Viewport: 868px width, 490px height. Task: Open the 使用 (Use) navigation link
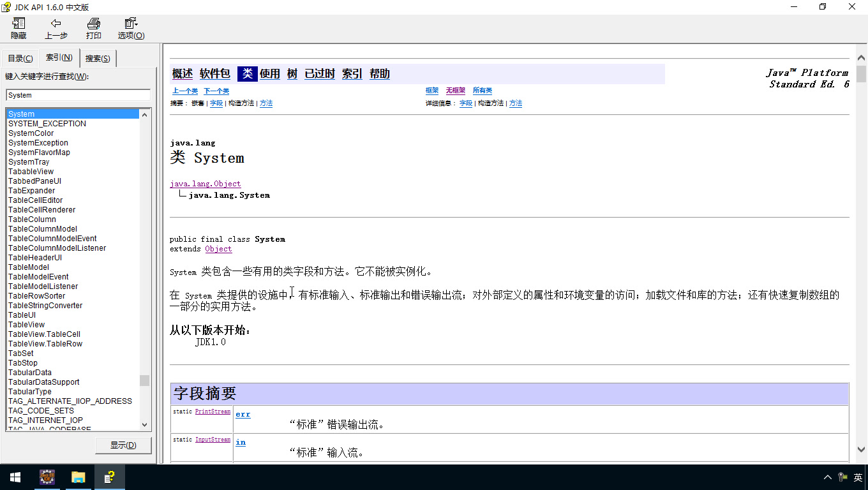click(x=270, y=74)
